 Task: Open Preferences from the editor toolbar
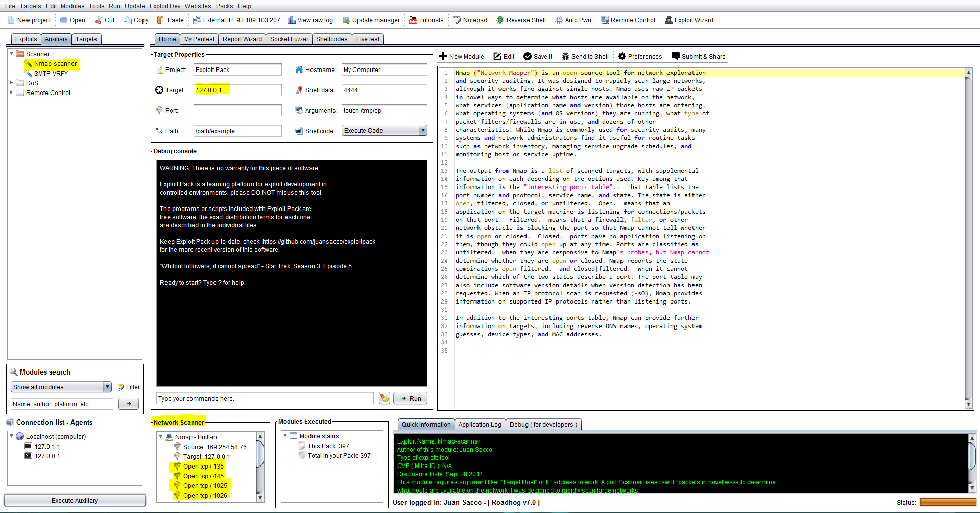[x=640, y=57]
